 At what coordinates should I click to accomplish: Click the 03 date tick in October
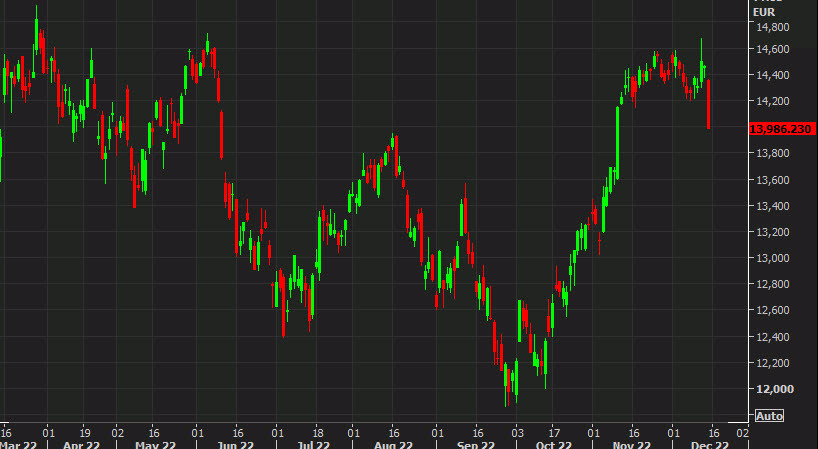(517, 433)
